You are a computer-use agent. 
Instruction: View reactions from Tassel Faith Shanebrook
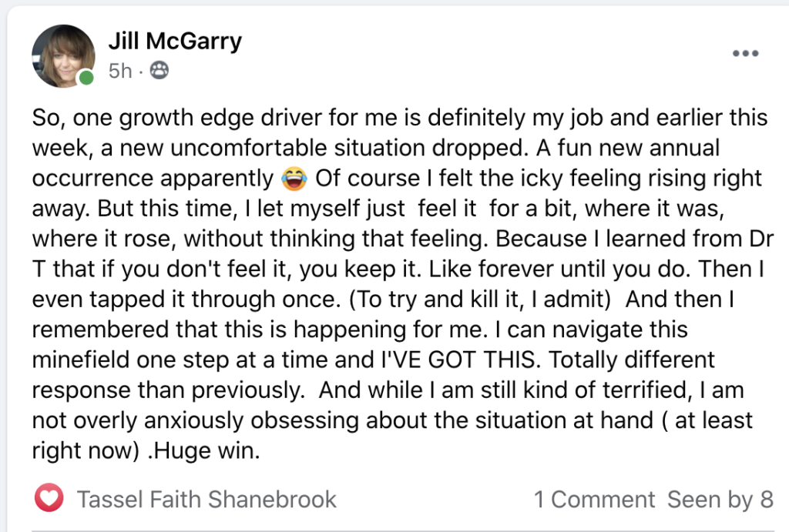coord(206,500)
